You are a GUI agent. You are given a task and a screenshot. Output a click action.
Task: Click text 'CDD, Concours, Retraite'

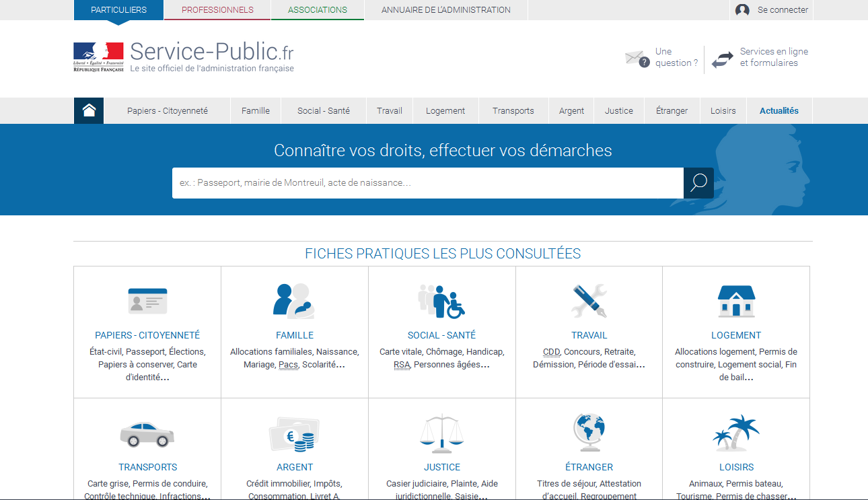pyautogui.click(x=589, y=352)
